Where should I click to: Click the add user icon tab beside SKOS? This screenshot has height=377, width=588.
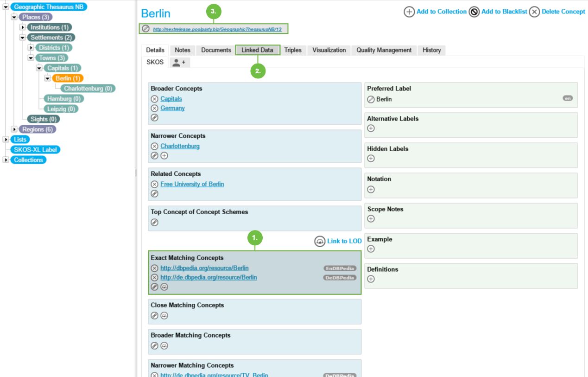[179, 63]
